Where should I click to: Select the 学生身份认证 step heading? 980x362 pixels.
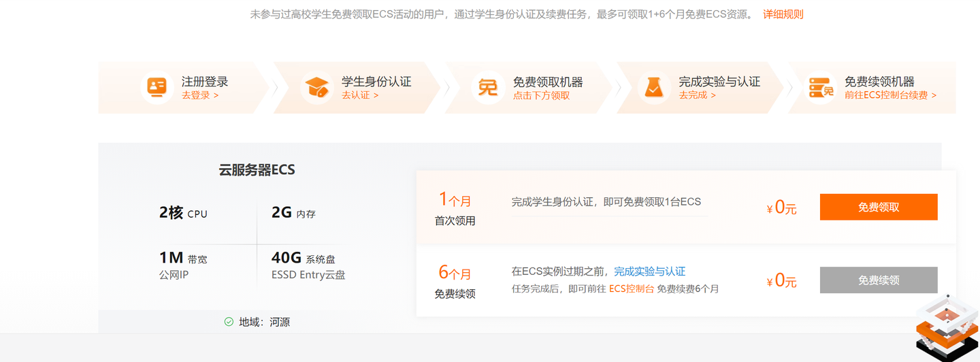pos(376,82)
